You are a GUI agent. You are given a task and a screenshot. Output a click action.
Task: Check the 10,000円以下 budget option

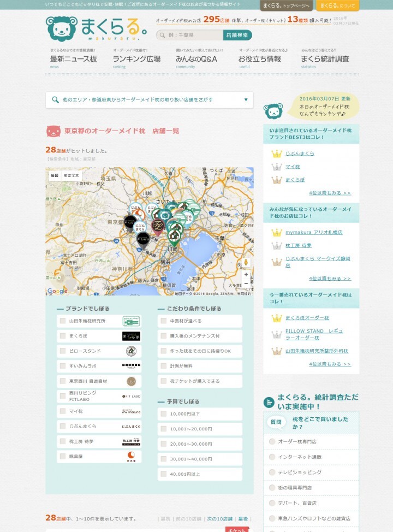coord(163,414)
